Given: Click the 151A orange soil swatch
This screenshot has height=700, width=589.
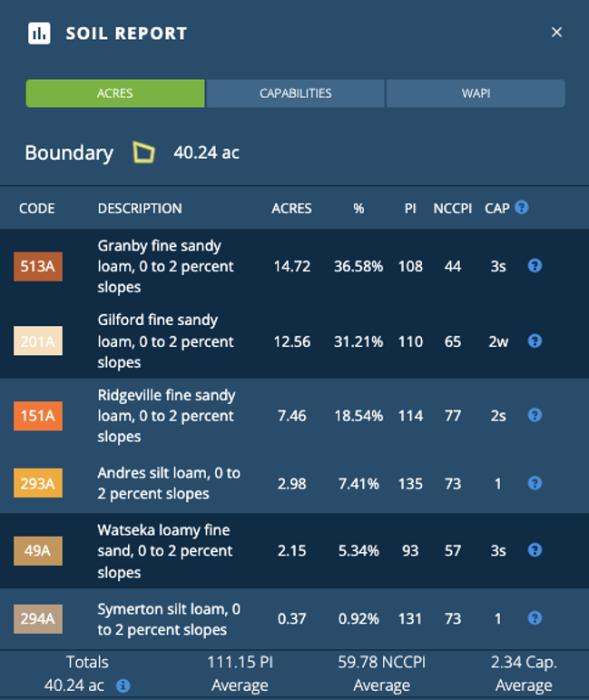Looking at the screenshot, I should (x=38, y=417).
